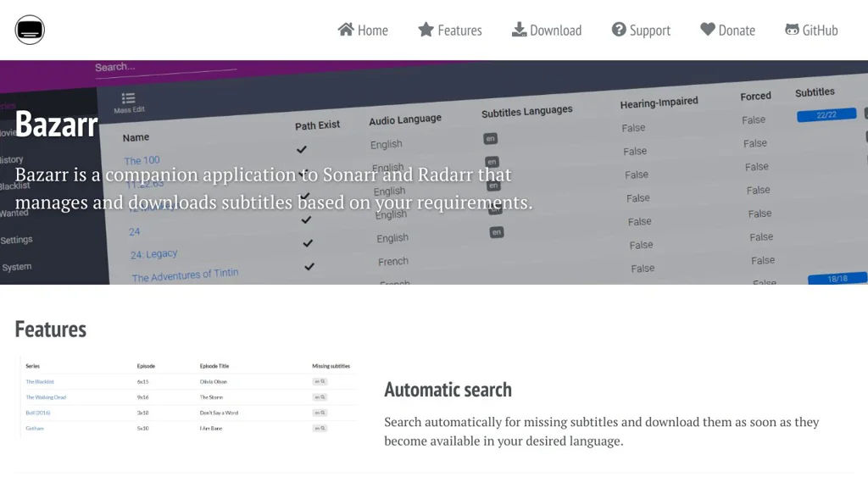Open the Home menu item
The image size is (868, 488).
(x=363, y=30)
